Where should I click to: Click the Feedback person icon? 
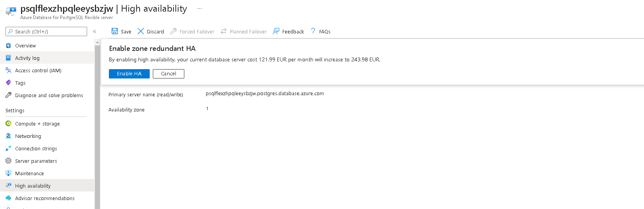tap(276, 31)
